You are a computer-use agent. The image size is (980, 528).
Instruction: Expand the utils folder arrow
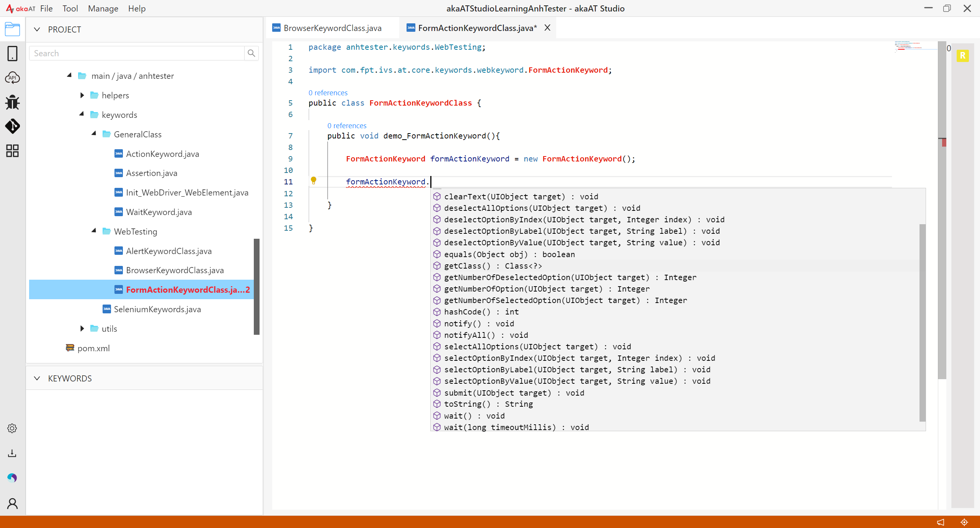click(82, 329)
